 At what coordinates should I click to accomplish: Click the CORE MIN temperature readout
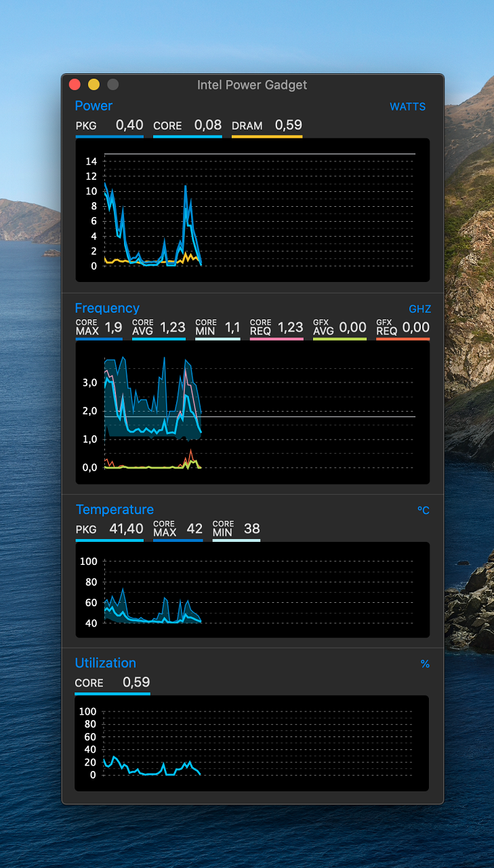coord(236,529)
